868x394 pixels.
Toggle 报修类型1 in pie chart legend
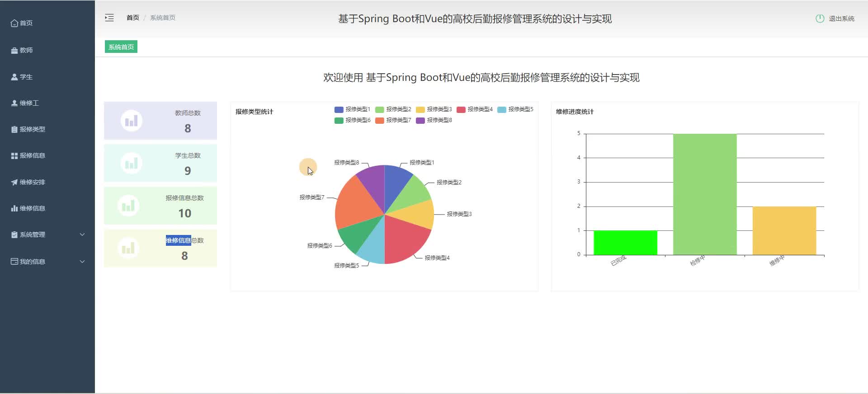(x=352, y=109)
